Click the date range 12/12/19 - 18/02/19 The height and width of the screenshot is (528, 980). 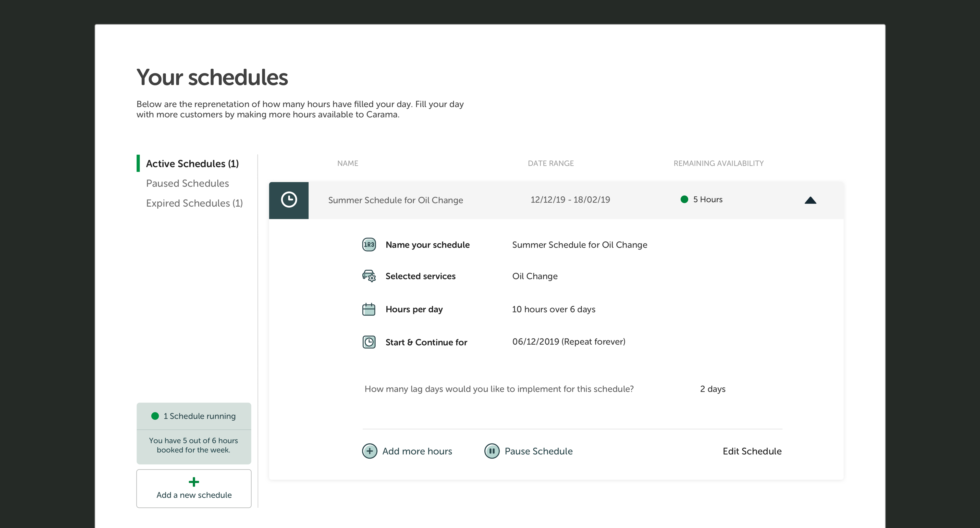pyautogui.click(x=570, y=200)
